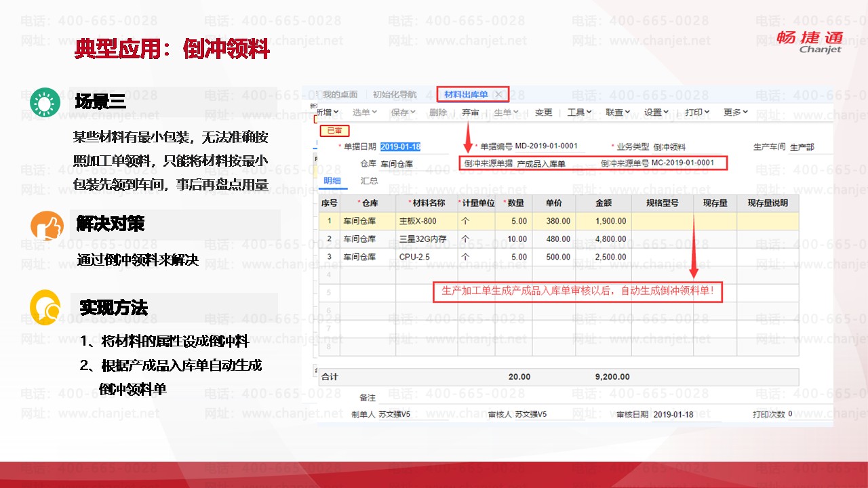Switch to the 初始化导航 tab

pos(395,95)
